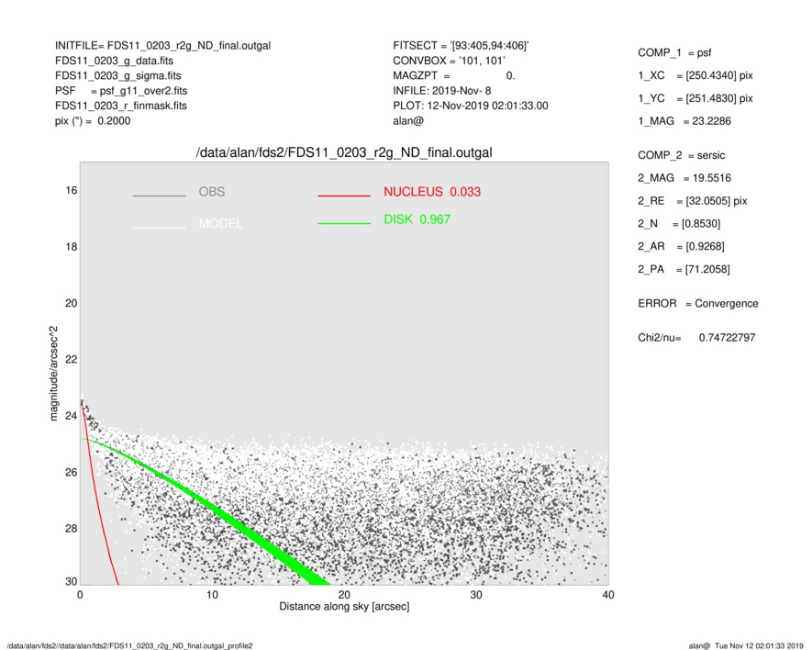The height and width of the screenshot is (650, 812).
Task: Click the Distance along sky [arcsec] axis label
Action: point(344,607)
